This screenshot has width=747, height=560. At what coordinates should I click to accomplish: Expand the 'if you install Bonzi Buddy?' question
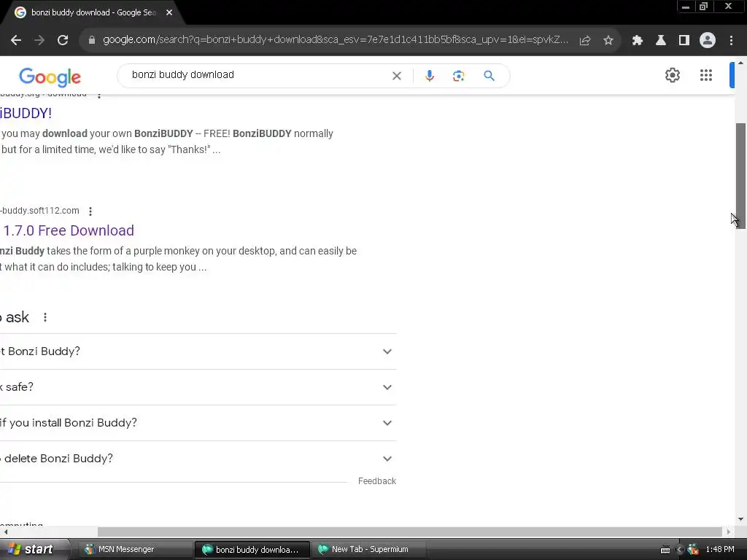(198, 423)
